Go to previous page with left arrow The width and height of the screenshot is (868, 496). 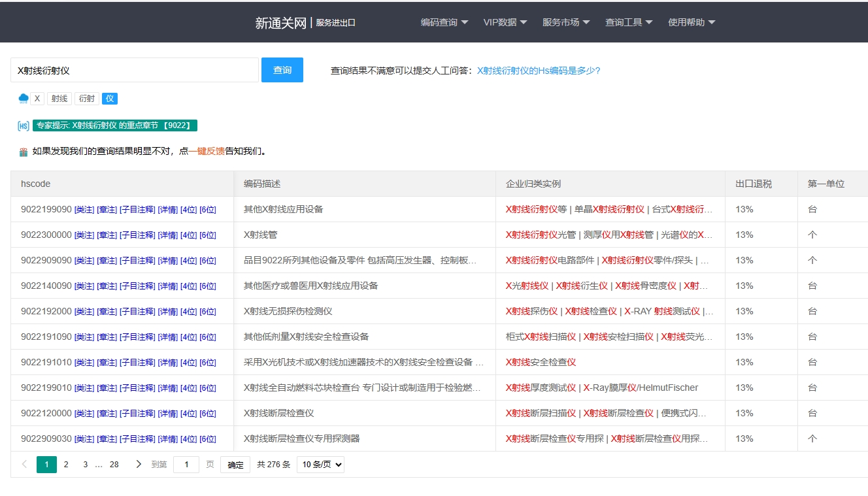(x=25, y=465)
